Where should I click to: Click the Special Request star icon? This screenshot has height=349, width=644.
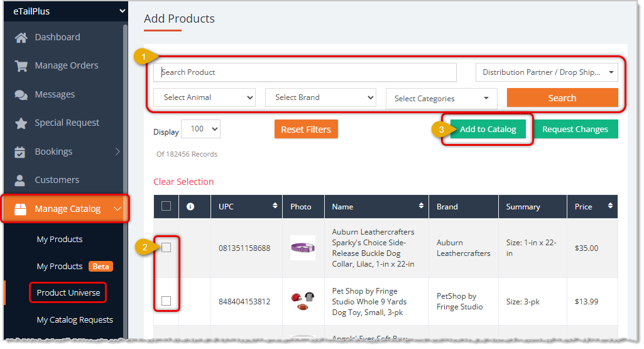click(21, 123)
